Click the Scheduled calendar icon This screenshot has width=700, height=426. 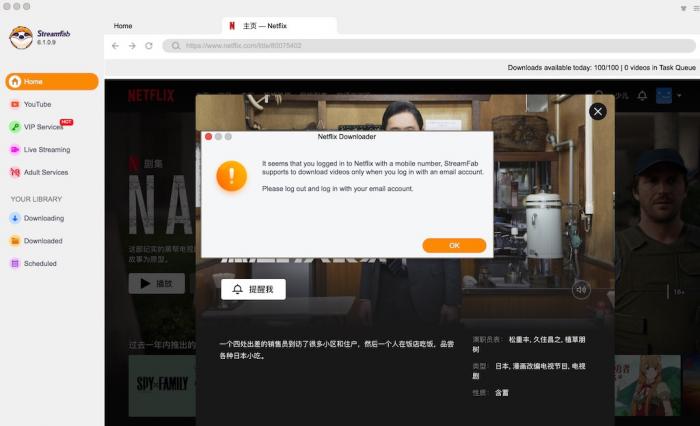15,263
